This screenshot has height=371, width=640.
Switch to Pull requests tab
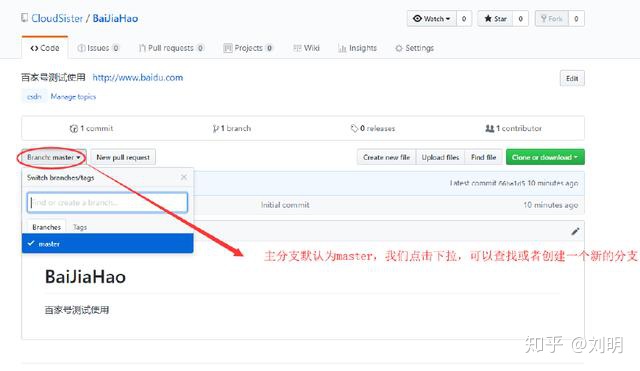pyautogui.click(x=171, y=48)
